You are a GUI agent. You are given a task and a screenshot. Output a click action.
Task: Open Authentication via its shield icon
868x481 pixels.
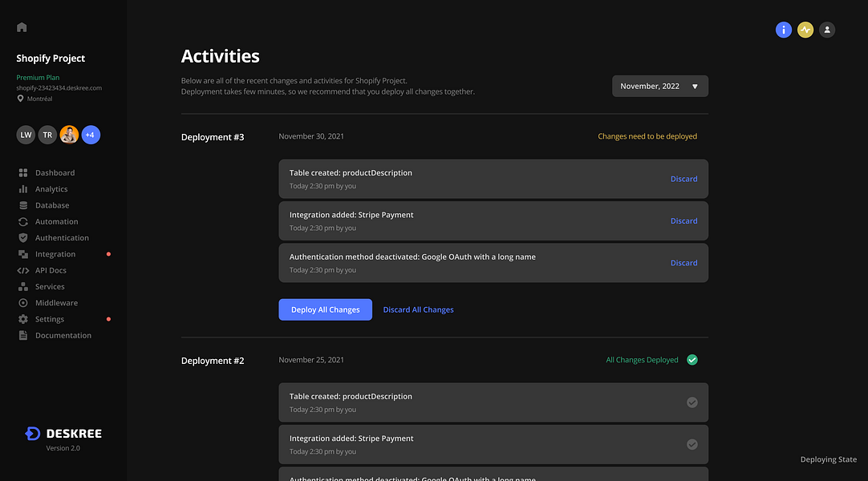pyautogui.click(x=23, y=238)
